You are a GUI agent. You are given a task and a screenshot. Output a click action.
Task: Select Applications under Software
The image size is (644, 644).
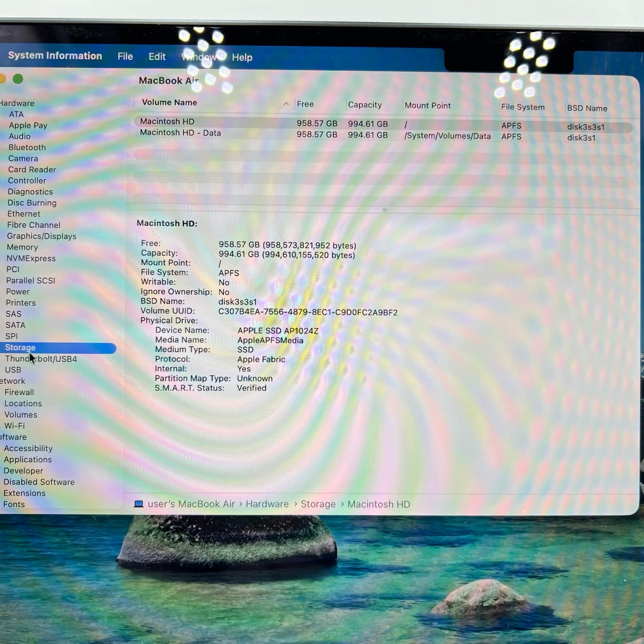[x=28, y=459]
